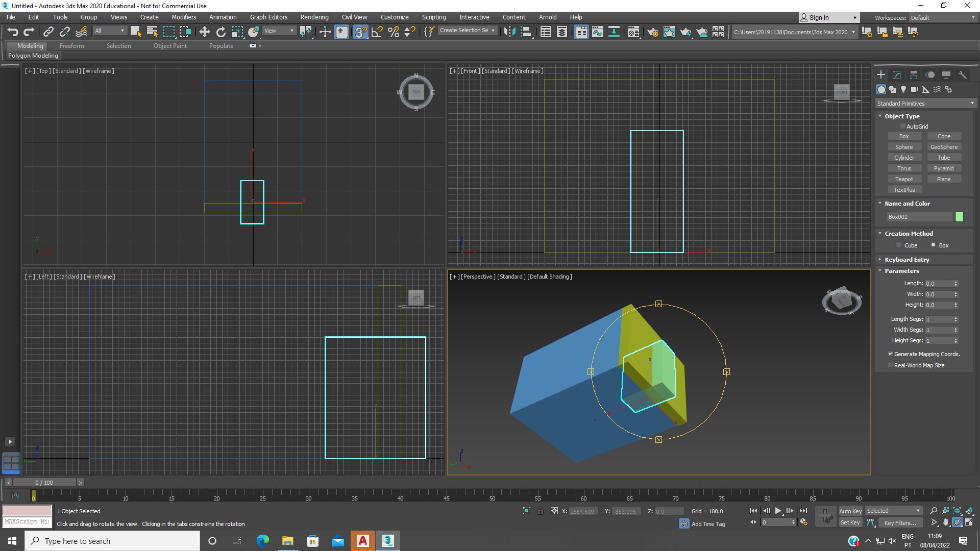Click the Modeling tab
The width and height of the screenshot is (980, 551).
click(x=30, y=46)
